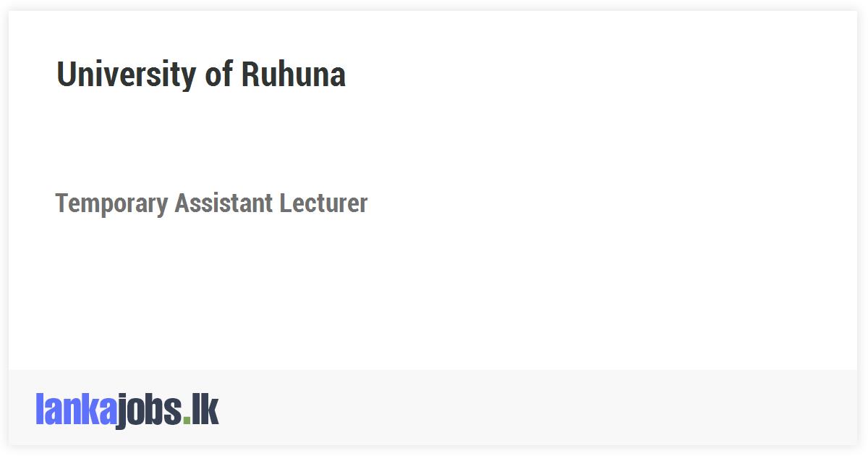Click the word "Assistant" in the job title
Screen dimensions: 868x456
tap(224, 203)
